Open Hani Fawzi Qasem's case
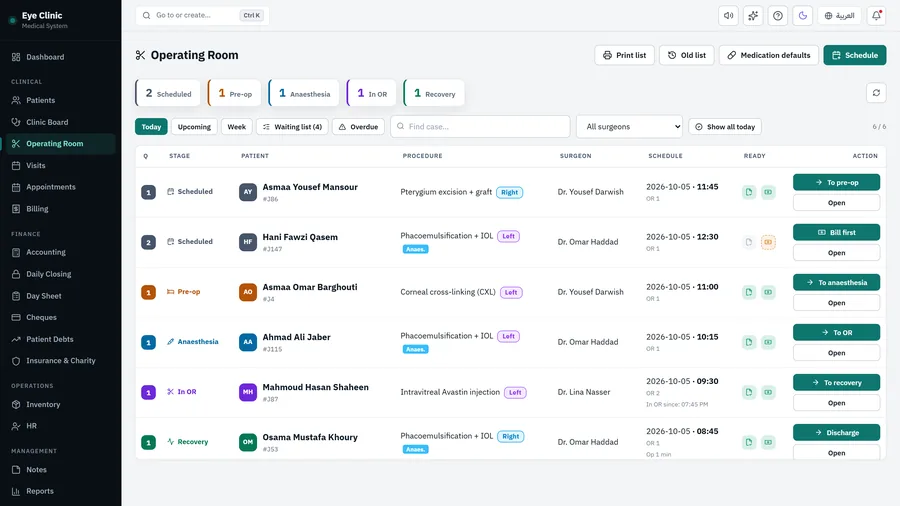 point(836,252)
